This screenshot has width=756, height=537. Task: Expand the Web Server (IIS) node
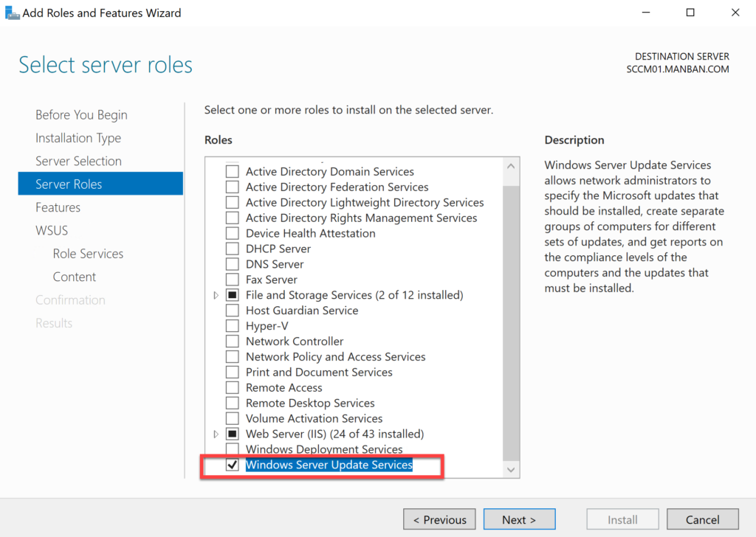pyautogui.click(x=215, y=434)
